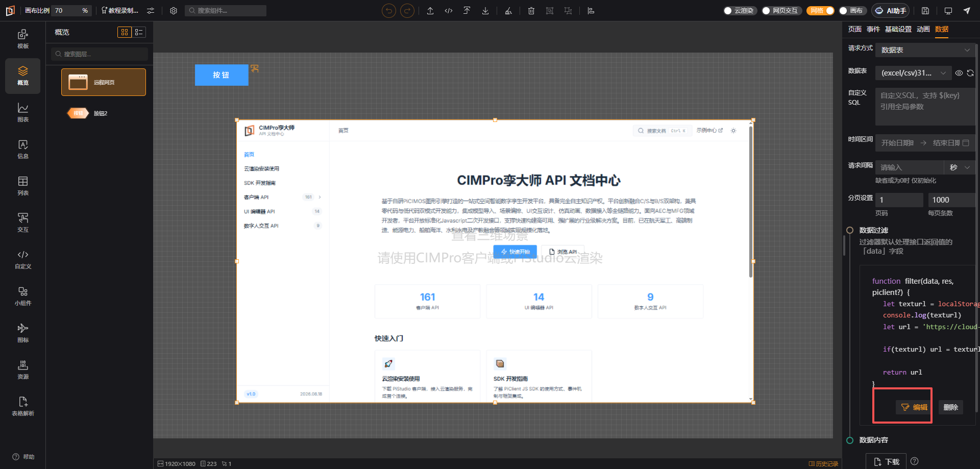Switch to the 事件 tab
Viewport: 980px width, 469px height.
[873, 29]
